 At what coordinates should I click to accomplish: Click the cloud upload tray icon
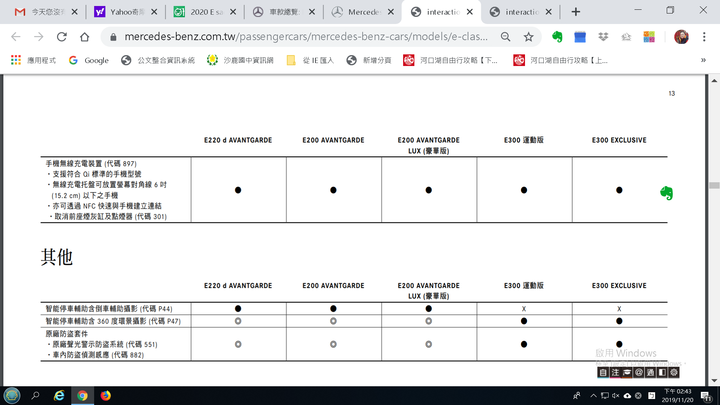tap(627, 396)
